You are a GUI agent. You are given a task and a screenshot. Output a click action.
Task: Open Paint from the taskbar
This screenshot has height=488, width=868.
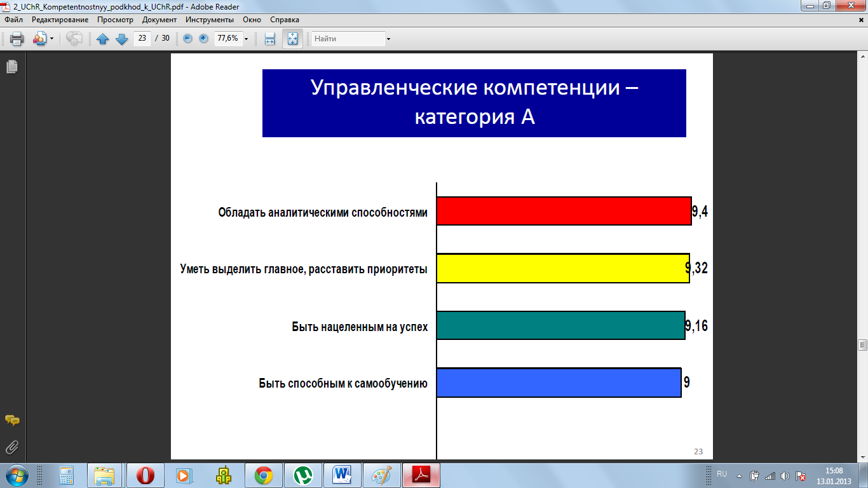tap(382, 475)
